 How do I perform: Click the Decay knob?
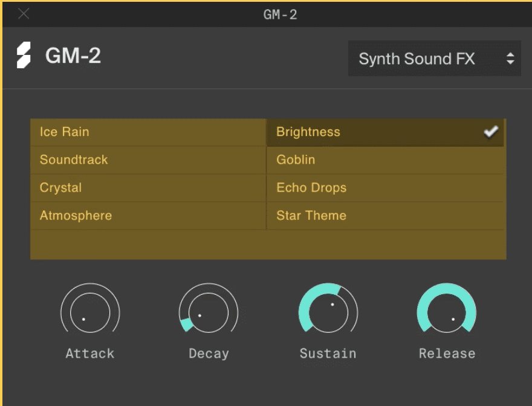[209, 312]
